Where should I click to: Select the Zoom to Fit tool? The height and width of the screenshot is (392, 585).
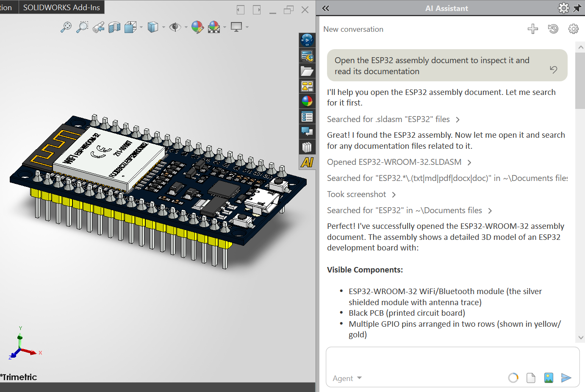click(66, 27)
